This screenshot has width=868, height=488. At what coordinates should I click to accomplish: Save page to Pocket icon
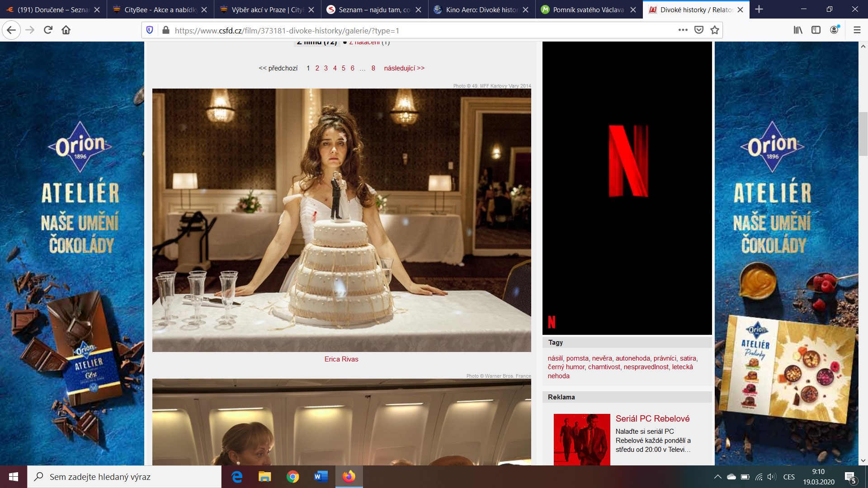point(699,30)
